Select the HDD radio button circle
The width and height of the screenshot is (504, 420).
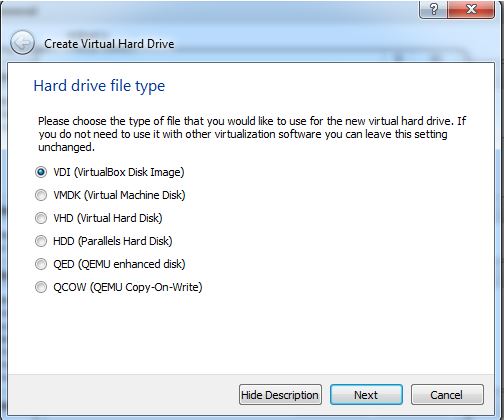click(41, 241)
